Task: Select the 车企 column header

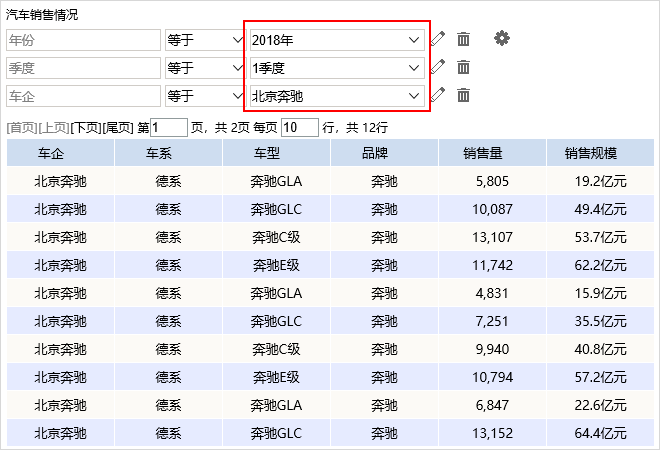Action: click(61, 153)
